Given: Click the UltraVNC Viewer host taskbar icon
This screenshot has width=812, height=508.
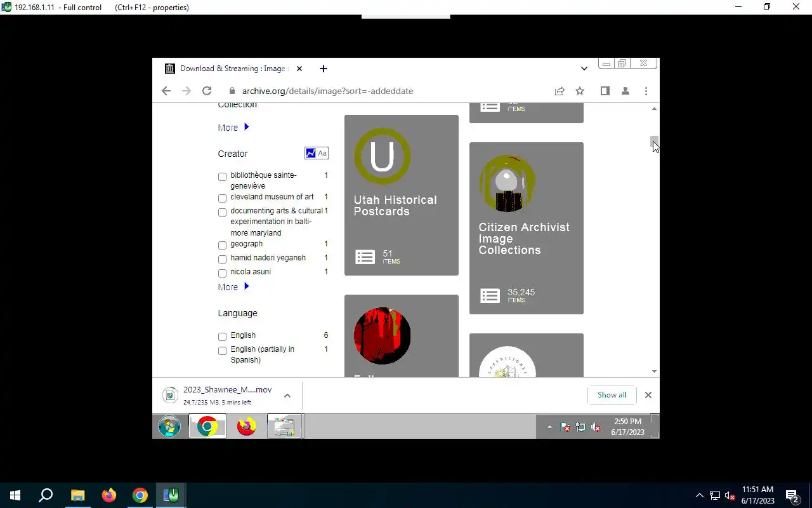Looking at the screenshot, I should (171, 495).
